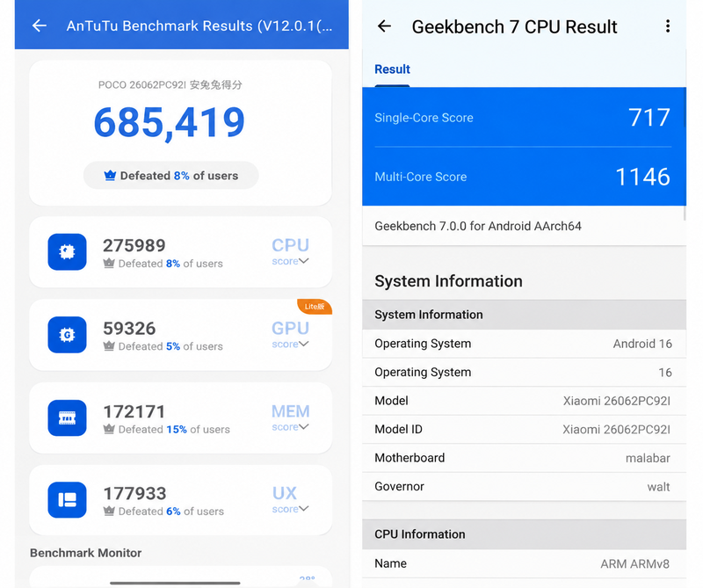Select the GPU score 59326
The width and height of the screenshot is (703, 588).
point(129,329)
